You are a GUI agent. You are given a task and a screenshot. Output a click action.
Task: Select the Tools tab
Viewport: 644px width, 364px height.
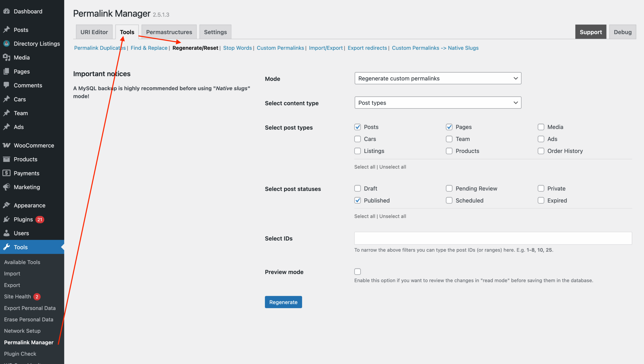127,32
